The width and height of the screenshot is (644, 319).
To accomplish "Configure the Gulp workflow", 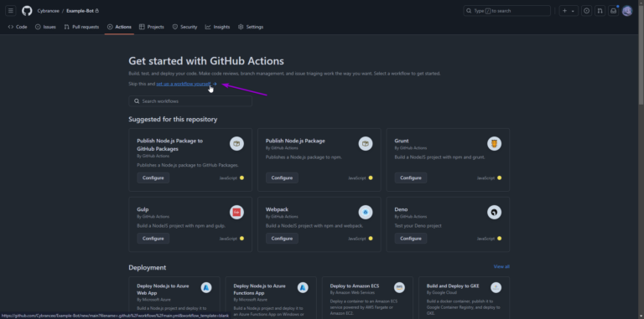I will click(153, 239).
